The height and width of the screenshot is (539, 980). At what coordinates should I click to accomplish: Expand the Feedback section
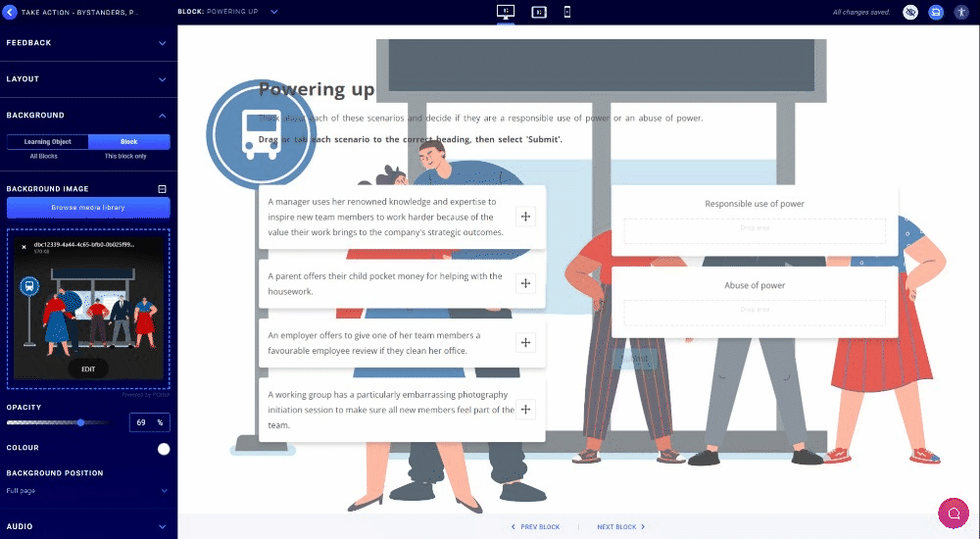88,43
